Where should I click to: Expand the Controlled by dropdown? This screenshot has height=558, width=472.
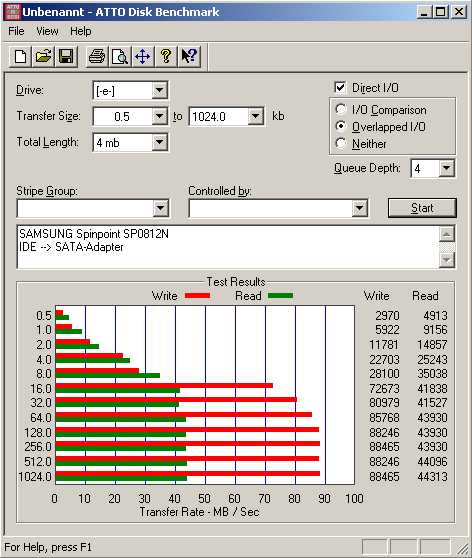coord(360,208)
